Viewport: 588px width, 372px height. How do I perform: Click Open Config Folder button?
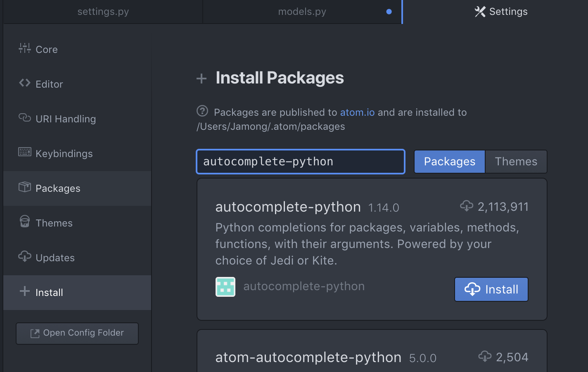pyautogui.click(x=77, y=333)
